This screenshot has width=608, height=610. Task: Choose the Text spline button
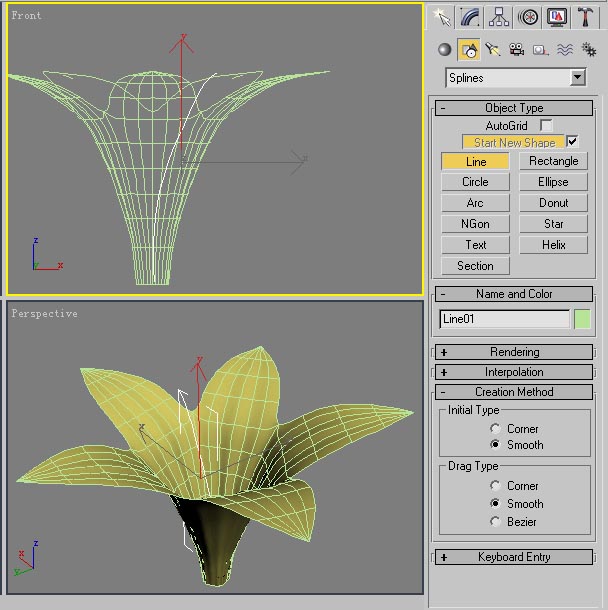coord(475,245)
